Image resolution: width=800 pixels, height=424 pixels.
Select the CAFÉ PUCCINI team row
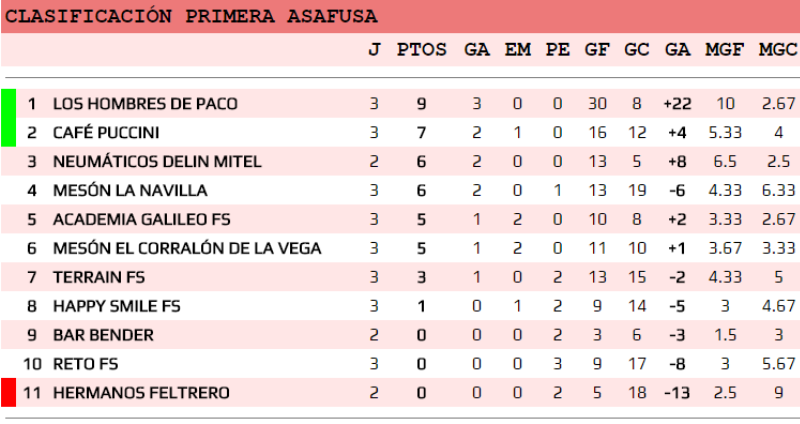pos(106,132)
